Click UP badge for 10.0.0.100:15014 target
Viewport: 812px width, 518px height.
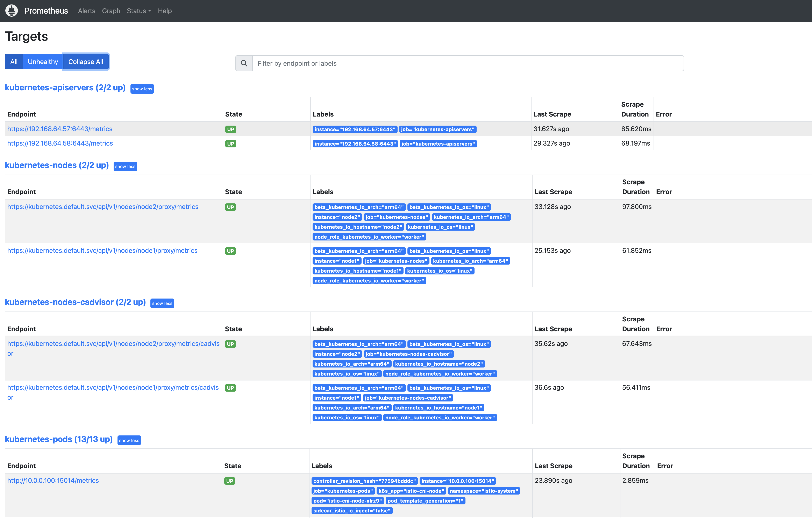coord(230,481)
